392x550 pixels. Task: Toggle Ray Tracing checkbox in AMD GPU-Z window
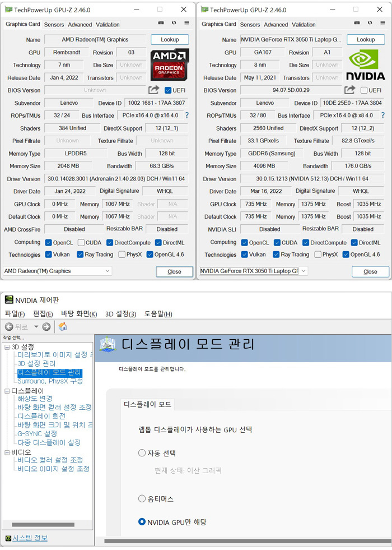(80, 255)
